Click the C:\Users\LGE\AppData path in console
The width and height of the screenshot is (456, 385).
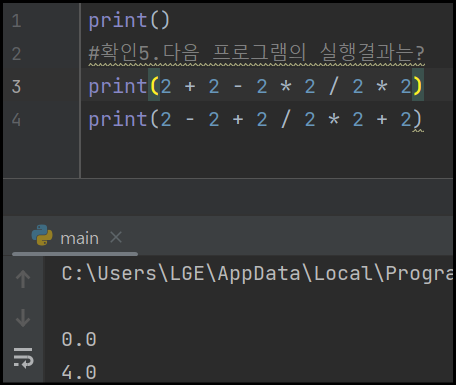(258, 274)
